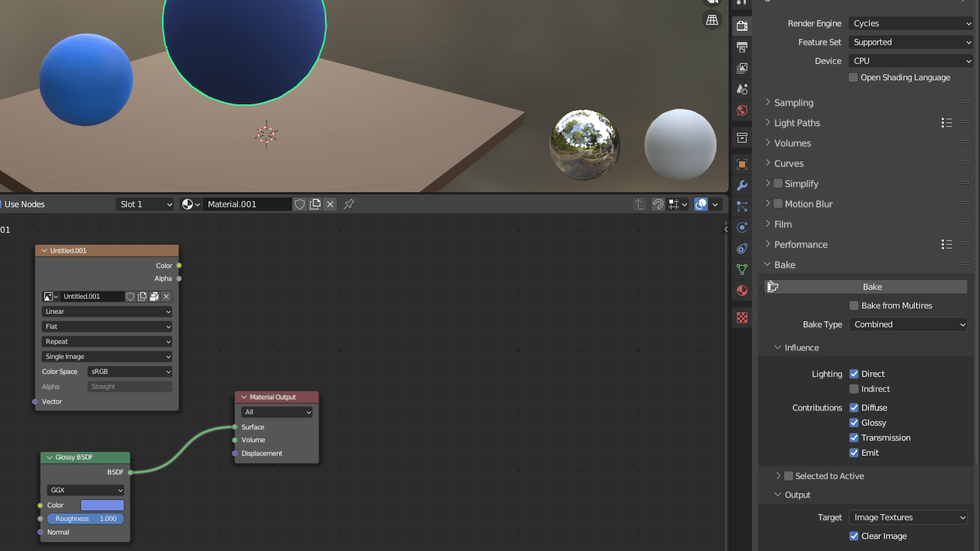
Task: Open Object Data Properties (green triangle icon)
Action: [741, 269]
